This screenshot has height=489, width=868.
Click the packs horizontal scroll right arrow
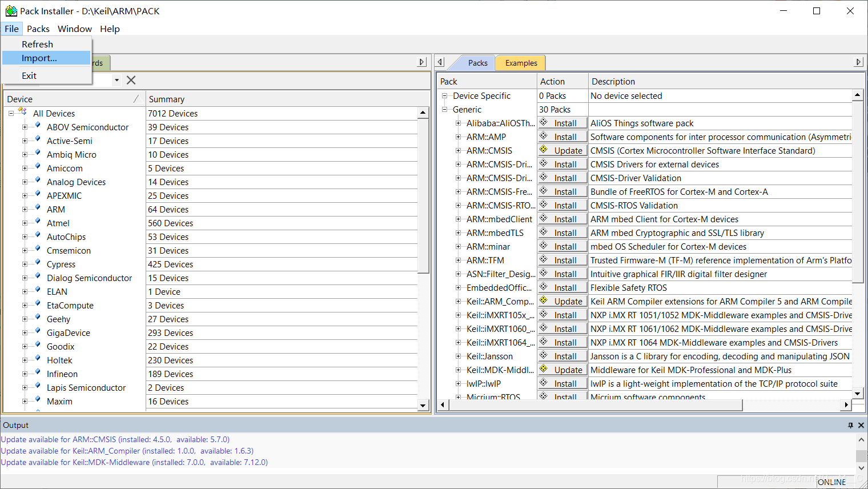tap(846, 404)
